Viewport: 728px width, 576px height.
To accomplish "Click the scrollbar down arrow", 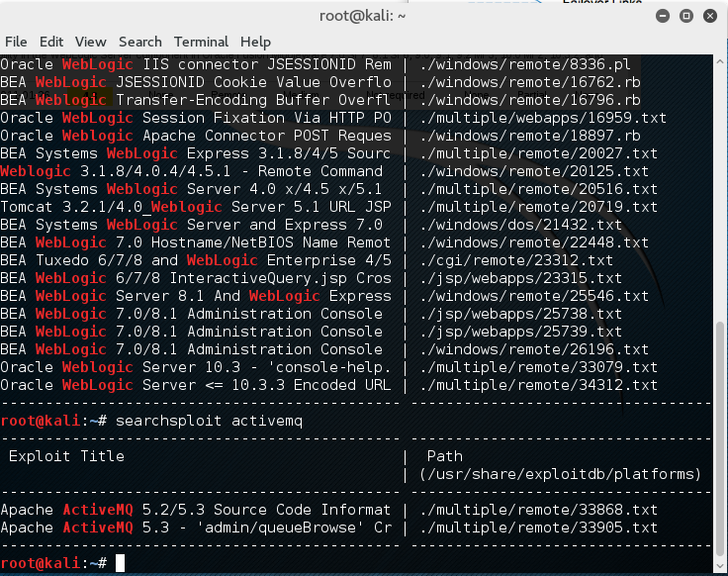I will pyautogui.click(x=720, y=566).
